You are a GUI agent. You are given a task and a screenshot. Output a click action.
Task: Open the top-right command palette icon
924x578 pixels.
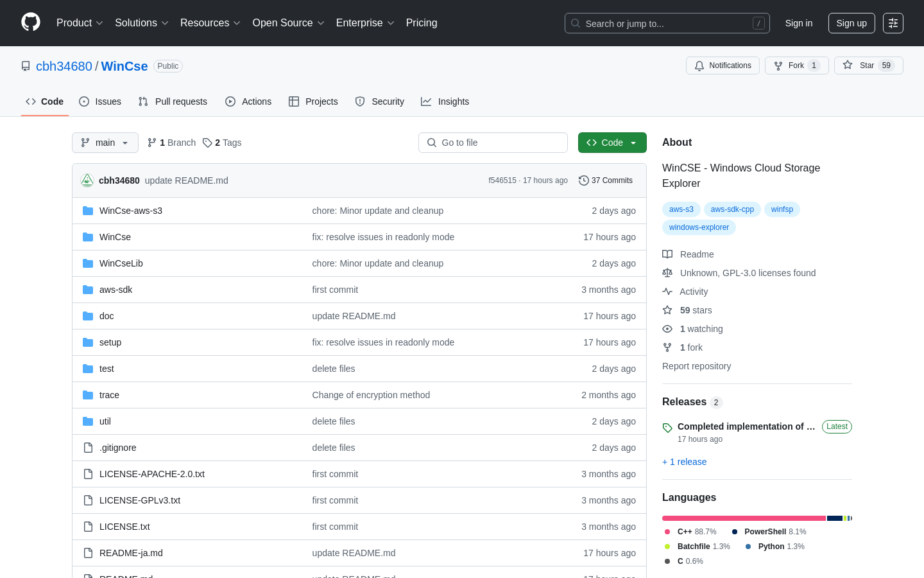[893, 23]
